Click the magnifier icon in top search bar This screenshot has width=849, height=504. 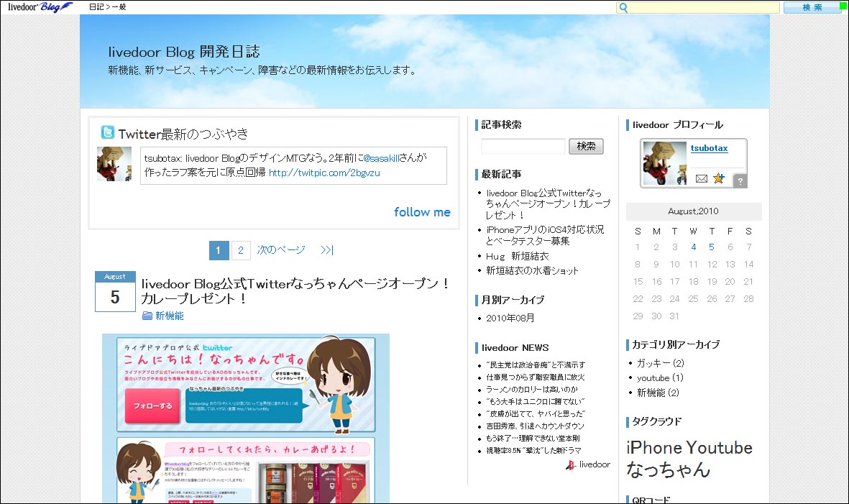click(x=623, y=8)
